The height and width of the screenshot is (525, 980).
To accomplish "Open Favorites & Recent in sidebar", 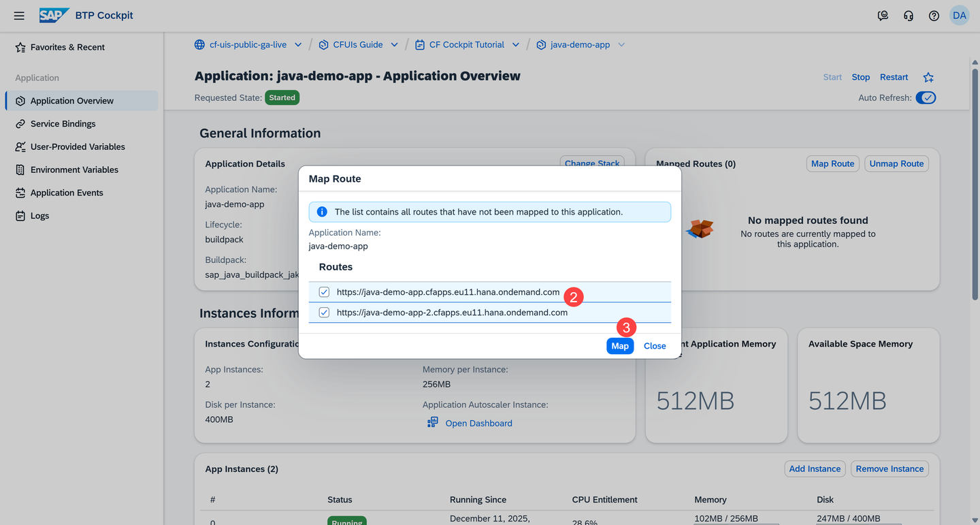I will pos(82,47).
